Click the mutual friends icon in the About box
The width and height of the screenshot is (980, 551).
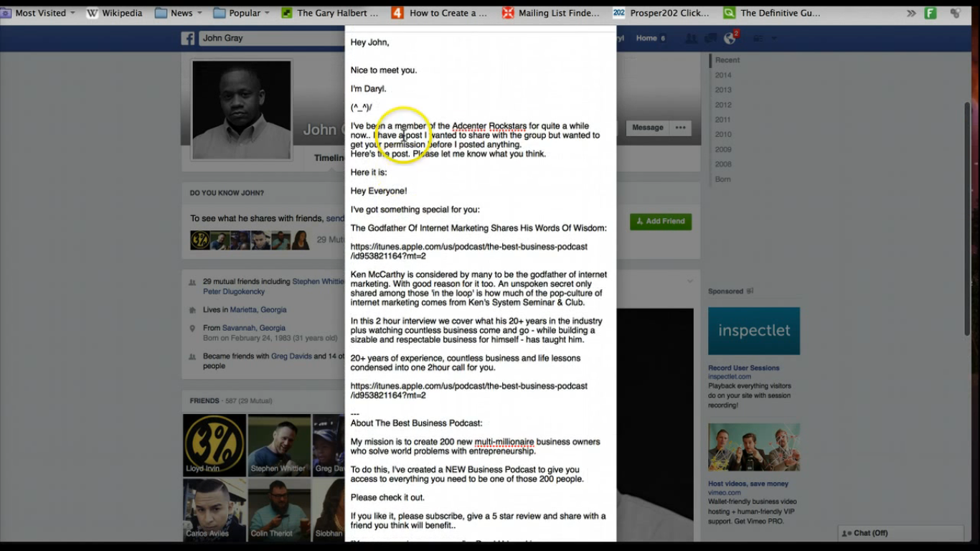(192, 283)
